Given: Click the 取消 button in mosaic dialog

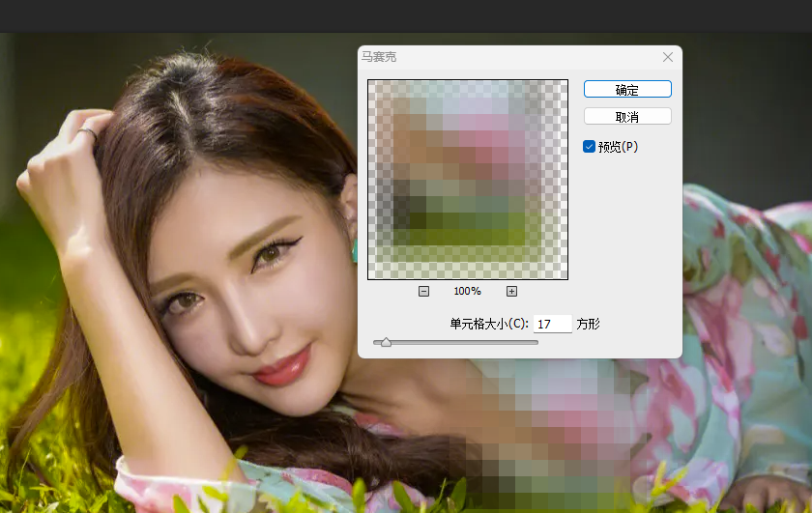Looking at the screenshot, I should coord(627,117).
